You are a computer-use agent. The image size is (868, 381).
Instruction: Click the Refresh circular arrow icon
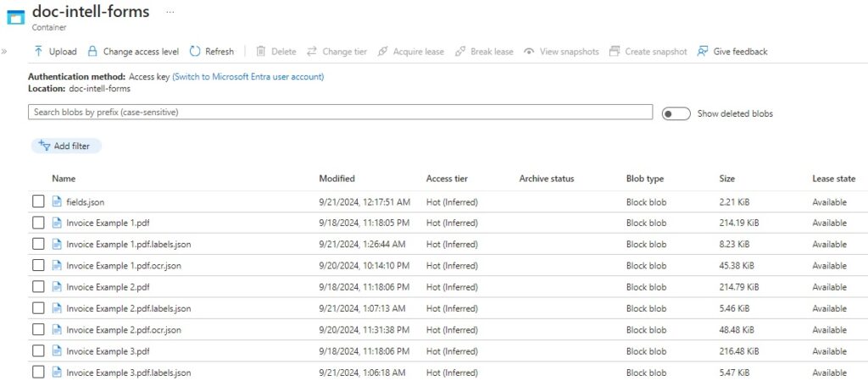[x=195, y=52]
